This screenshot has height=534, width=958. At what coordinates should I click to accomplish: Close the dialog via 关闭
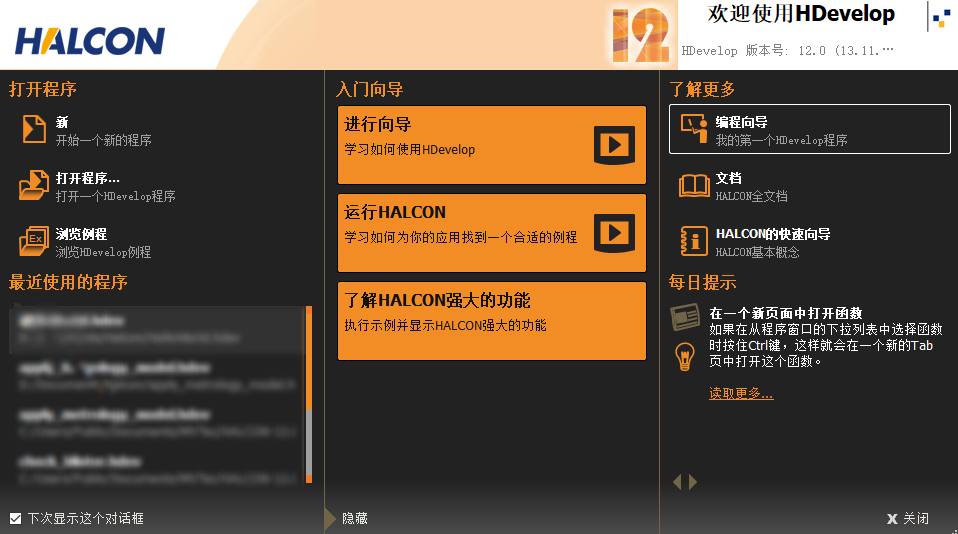[x=908, y=519]
